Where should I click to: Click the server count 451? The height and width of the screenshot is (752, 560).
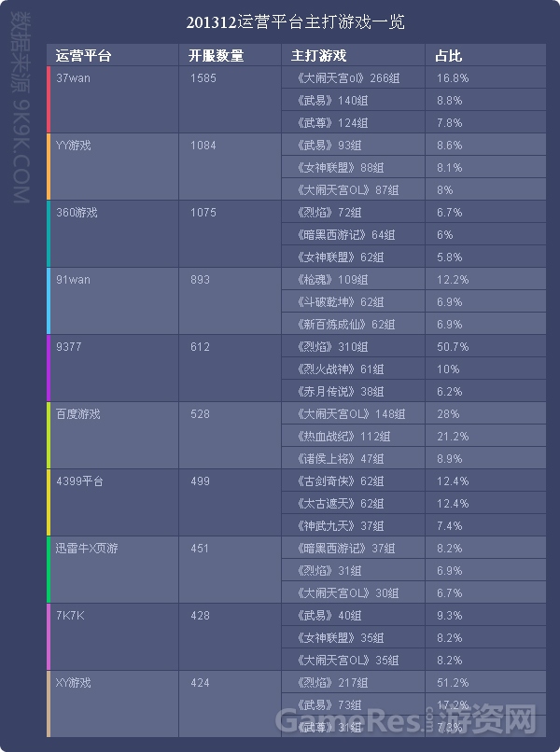200,549
